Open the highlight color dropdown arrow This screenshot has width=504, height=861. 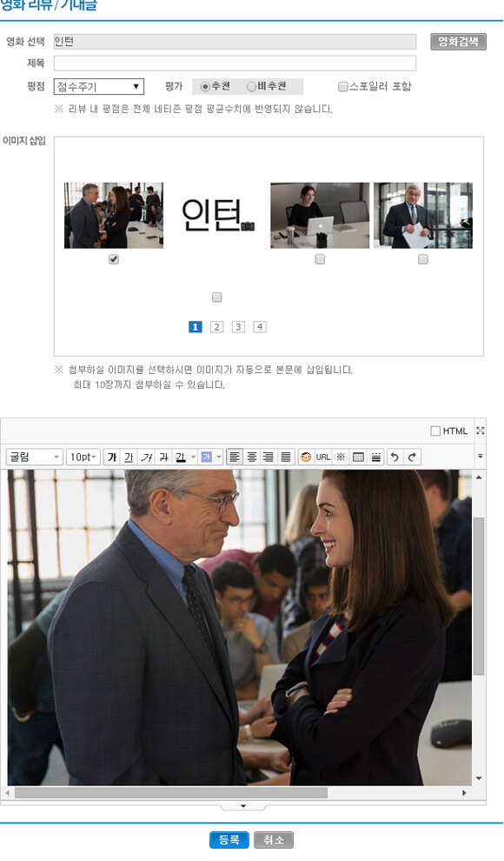pos(219,457)
